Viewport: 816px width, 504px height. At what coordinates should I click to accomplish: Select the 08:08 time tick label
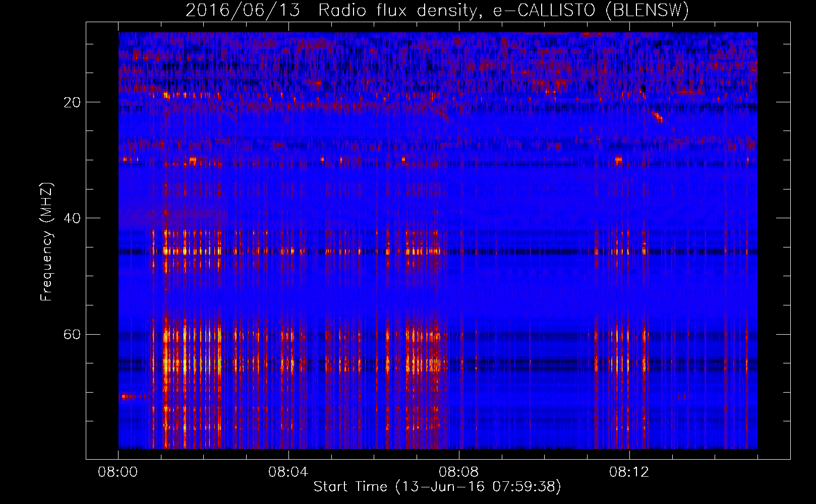459,472
